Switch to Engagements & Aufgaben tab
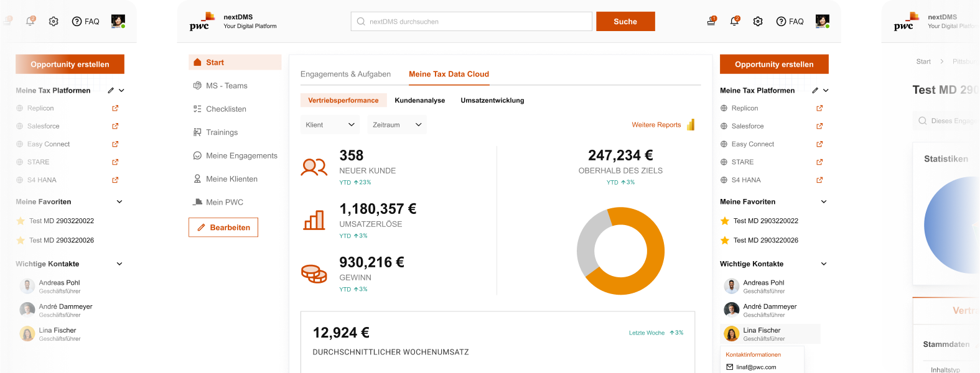 point(345,74)
